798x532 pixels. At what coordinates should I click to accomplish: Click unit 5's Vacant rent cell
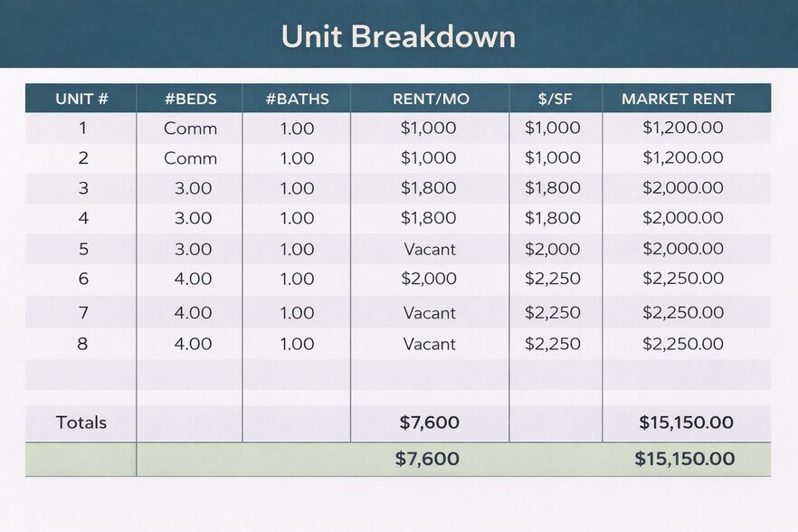click(429, 249)
